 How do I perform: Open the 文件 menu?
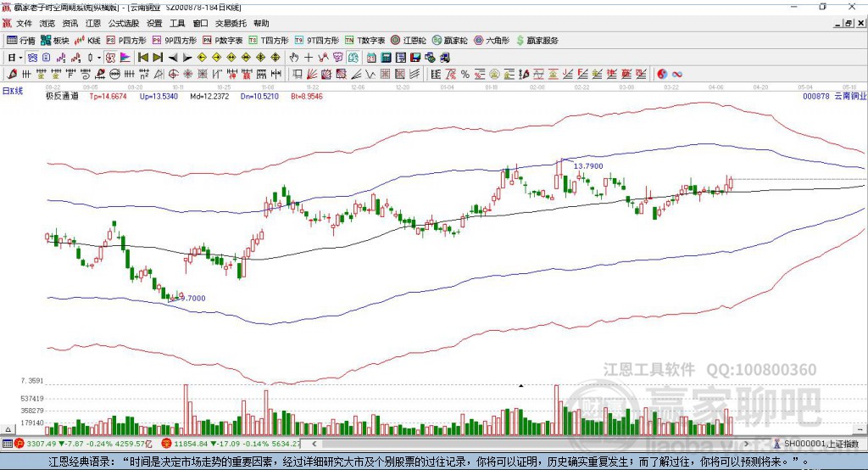point(24,23)
